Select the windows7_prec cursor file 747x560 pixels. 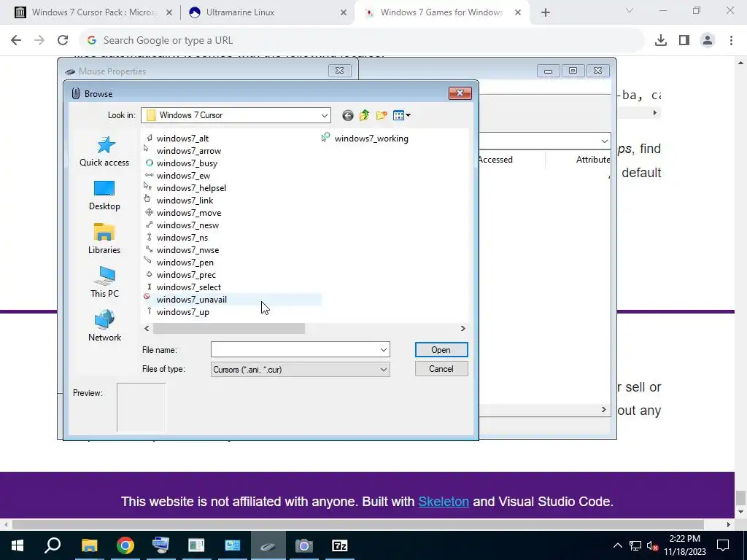point(180,275)
